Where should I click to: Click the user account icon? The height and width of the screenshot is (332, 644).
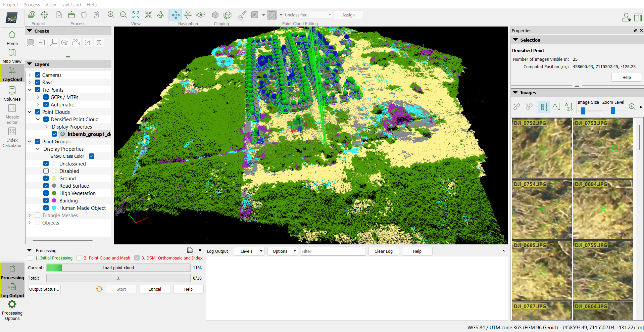pos(626,17)
